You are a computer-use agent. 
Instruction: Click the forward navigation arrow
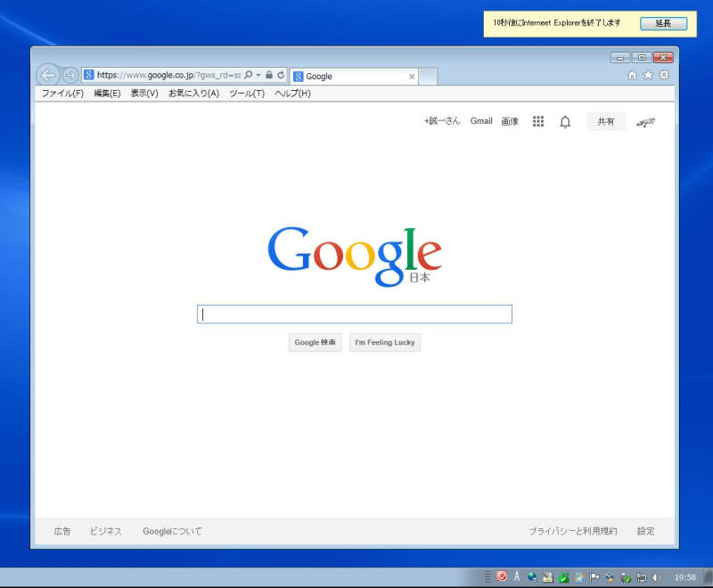tap(70, 75)
